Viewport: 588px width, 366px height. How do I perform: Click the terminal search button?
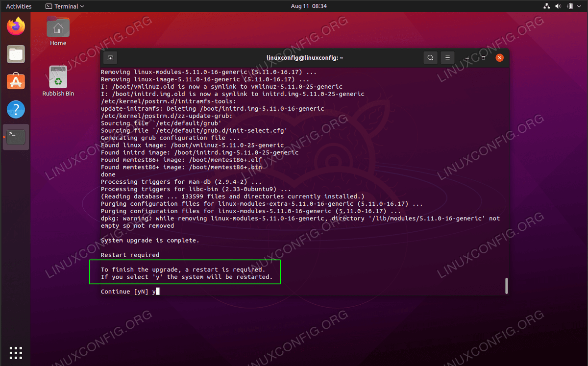click(430, 58)
